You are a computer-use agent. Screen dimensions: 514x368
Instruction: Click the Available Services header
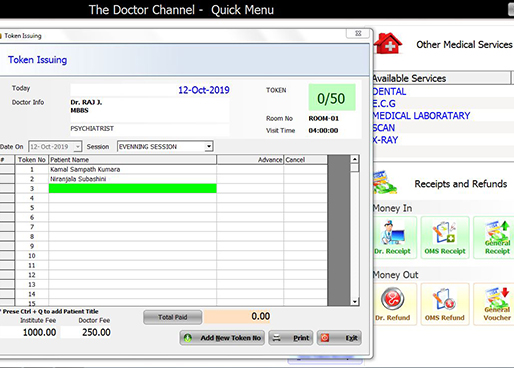441,78
